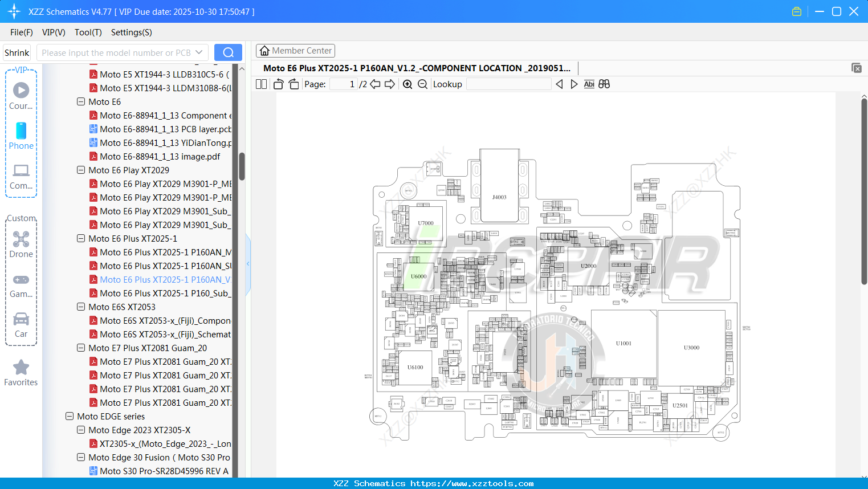Click the XZZ Schematics logo icon
This screenshot has height=489, width=868.
(x=14, y=11)
